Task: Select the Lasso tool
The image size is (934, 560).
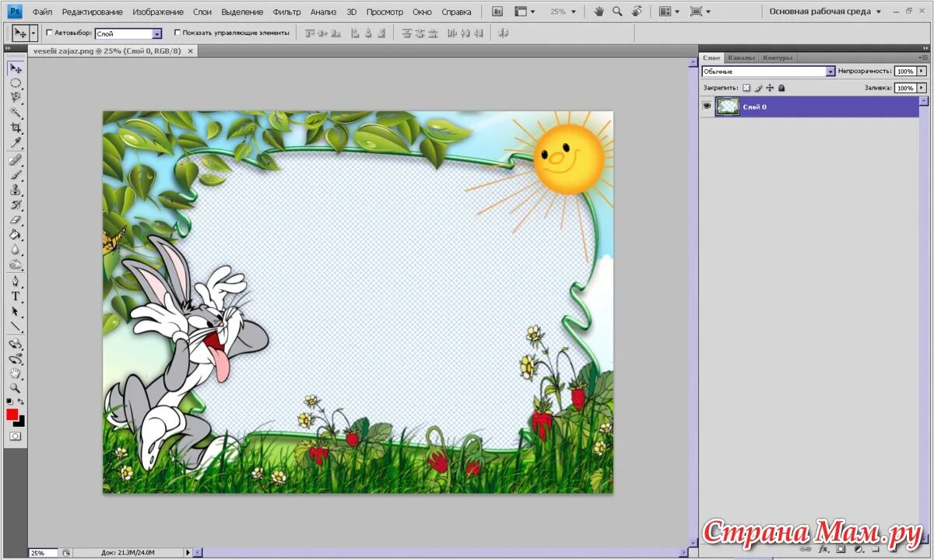Action: [x=16, y=98]
